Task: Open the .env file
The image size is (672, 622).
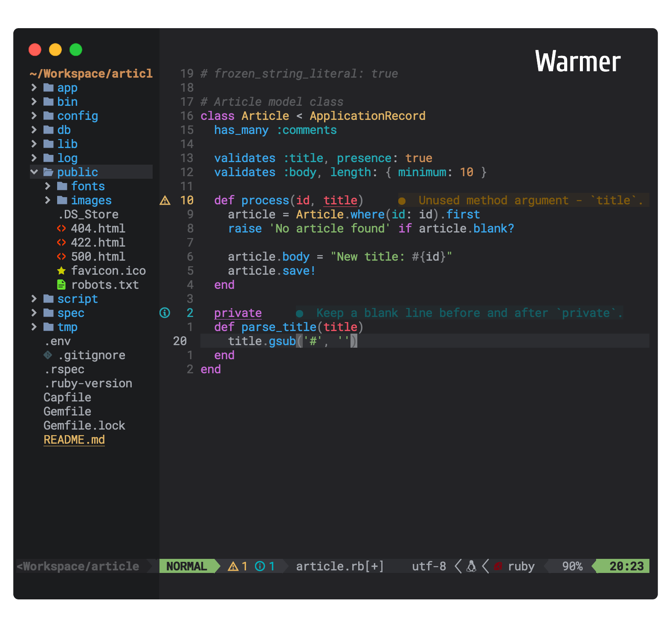Action: point(57,341)
